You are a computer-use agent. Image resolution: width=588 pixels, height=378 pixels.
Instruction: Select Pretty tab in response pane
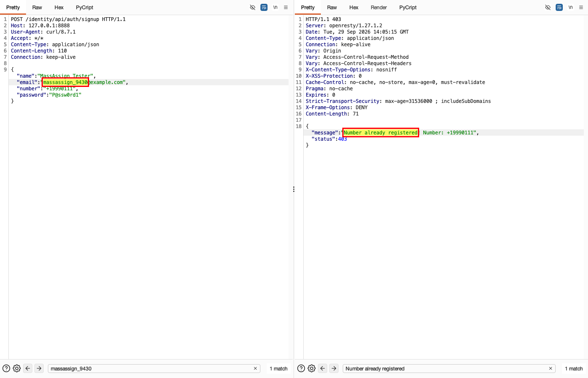point(308,8)
